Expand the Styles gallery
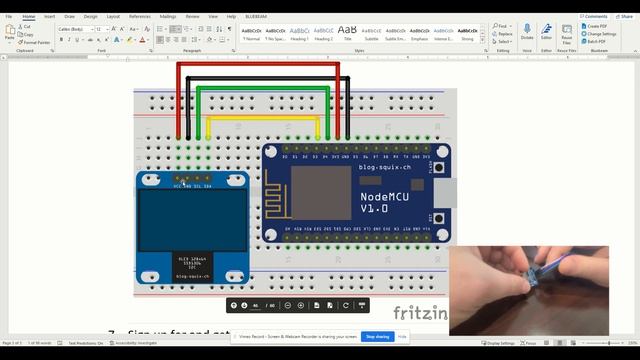640x360 pixels. click(x=482, y=41)
